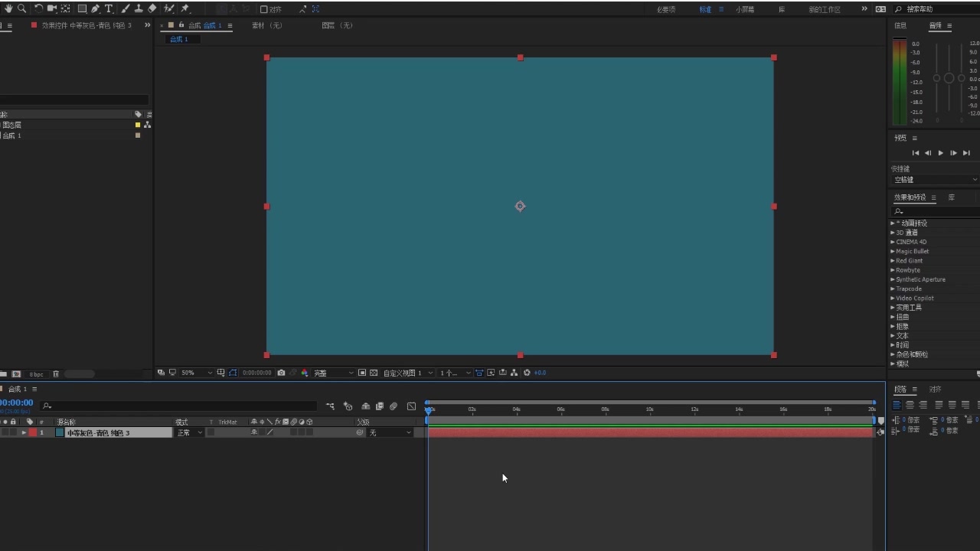Open the 音频 panel menu icon
This screenshot has height=551, width=980.
tap(950, 25)
